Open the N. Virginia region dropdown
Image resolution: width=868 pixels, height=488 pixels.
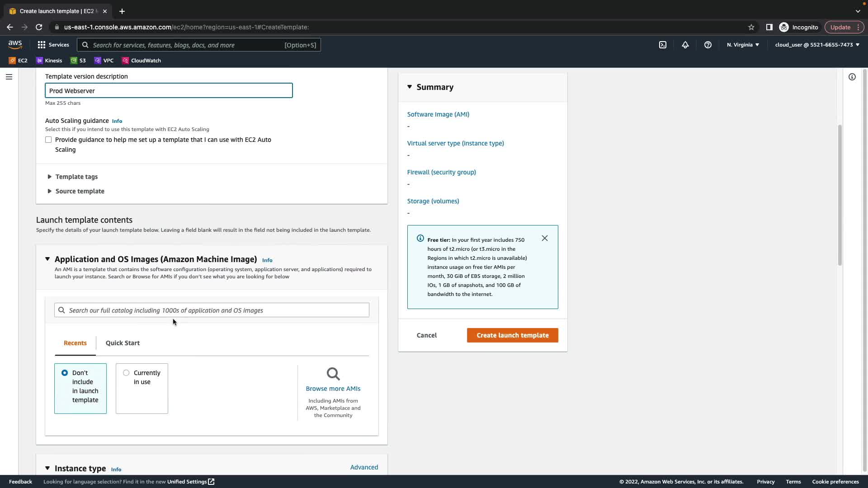(x=743, y=45)
